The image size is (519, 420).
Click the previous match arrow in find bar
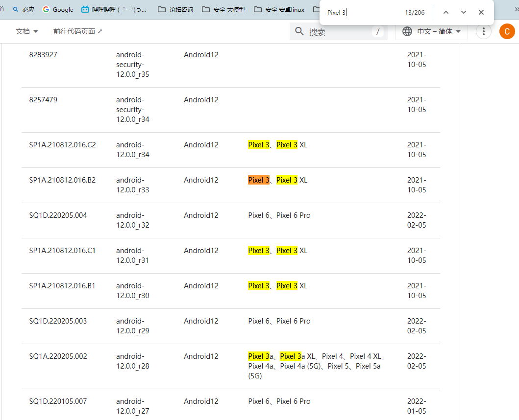[445, 12]
